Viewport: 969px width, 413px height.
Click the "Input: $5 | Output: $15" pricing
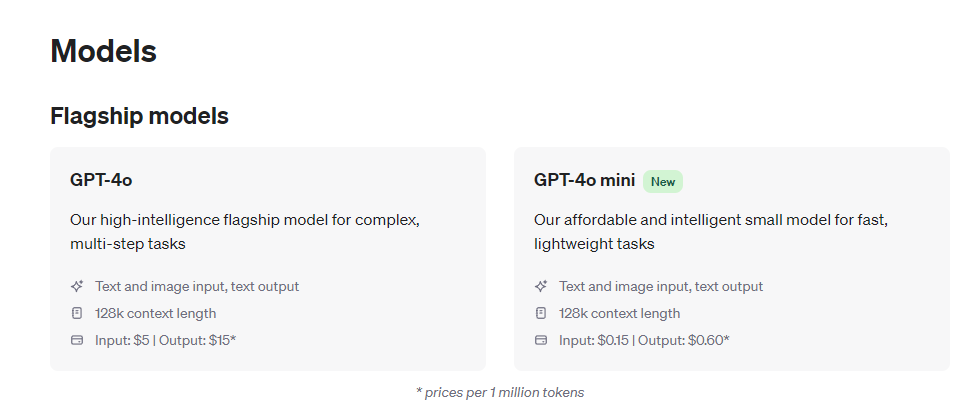(165, 340)
